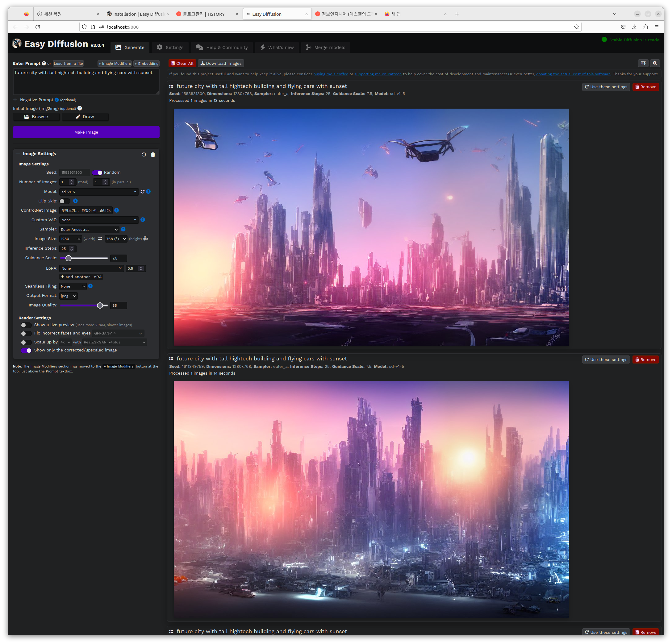Image resolution: width=672 pixels, height=644 pixels.
Task: Open the Merge models tab
Action: coord(325,47)
